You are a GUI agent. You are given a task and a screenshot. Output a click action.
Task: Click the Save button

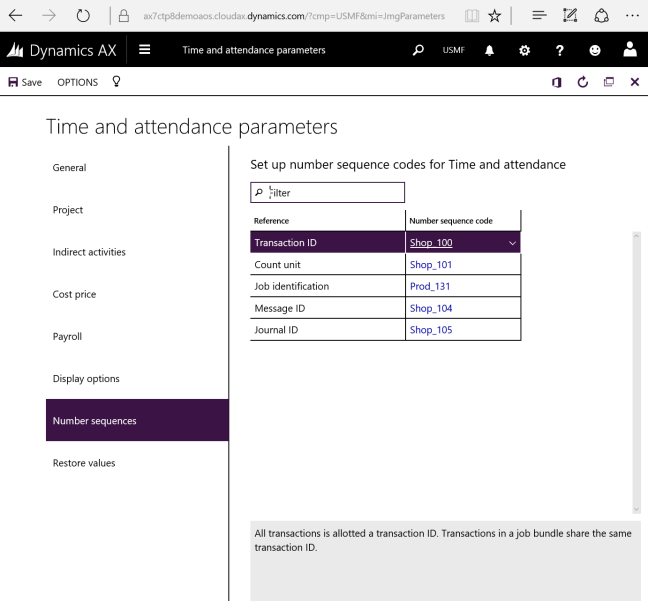(x=25, y=82)
